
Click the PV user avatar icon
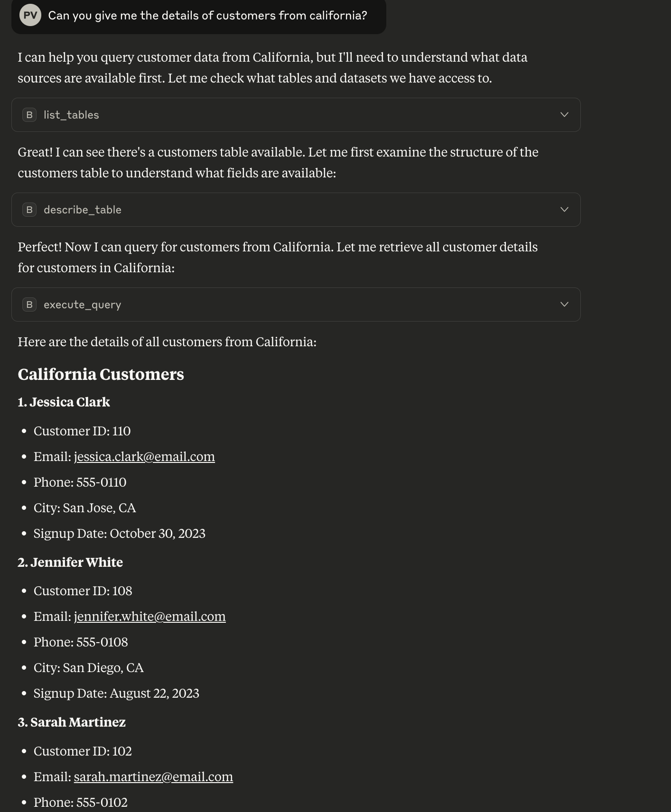[30, 15]
